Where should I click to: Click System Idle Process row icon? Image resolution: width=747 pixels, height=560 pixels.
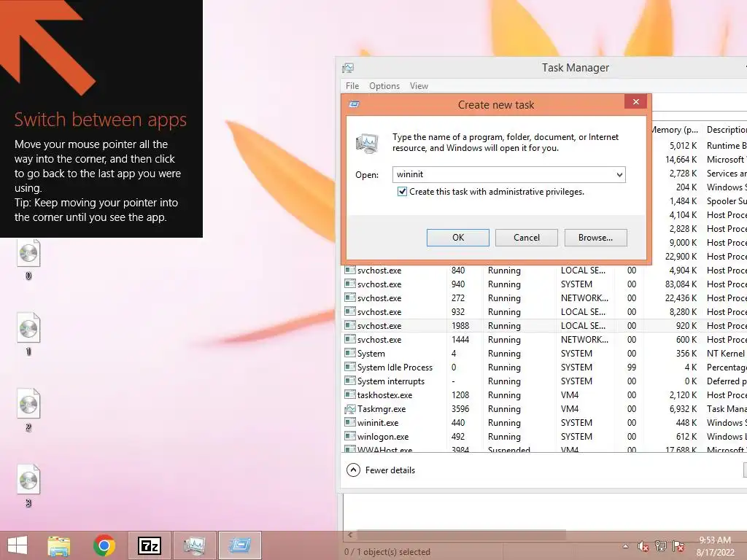coord(350,367)
